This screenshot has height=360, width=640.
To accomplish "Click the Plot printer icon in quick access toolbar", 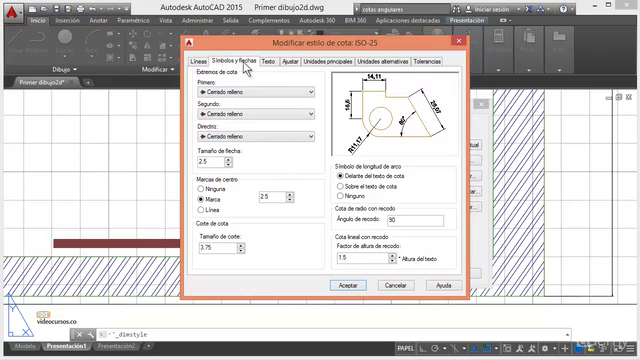I will pyautogui.click(x=80, y=9).
